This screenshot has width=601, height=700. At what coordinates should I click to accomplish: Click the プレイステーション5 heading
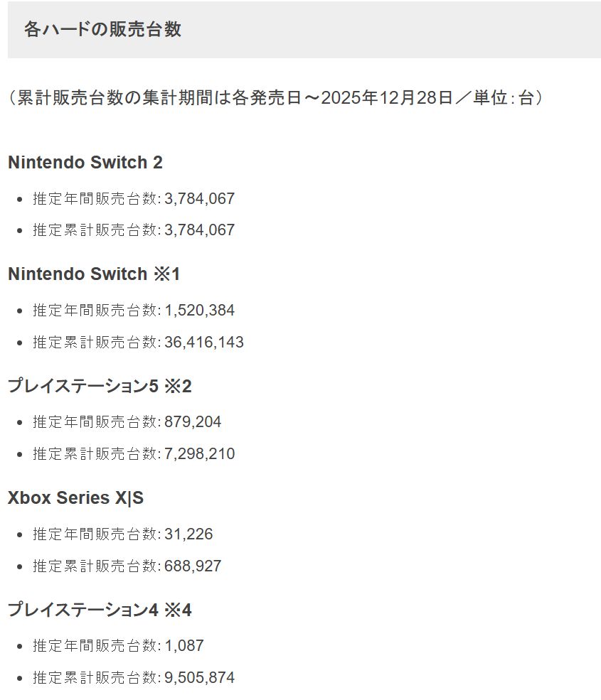pos(83,387)
